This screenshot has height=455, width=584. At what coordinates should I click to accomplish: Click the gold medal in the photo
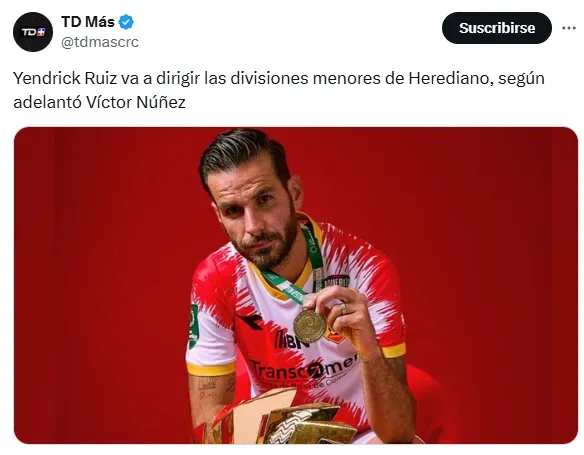point(310,326)
